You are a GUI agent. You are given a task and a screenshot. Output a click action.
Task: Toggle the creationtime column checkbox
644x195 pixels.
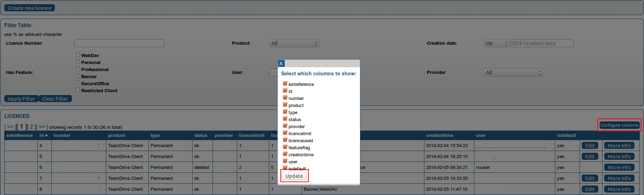285,154
